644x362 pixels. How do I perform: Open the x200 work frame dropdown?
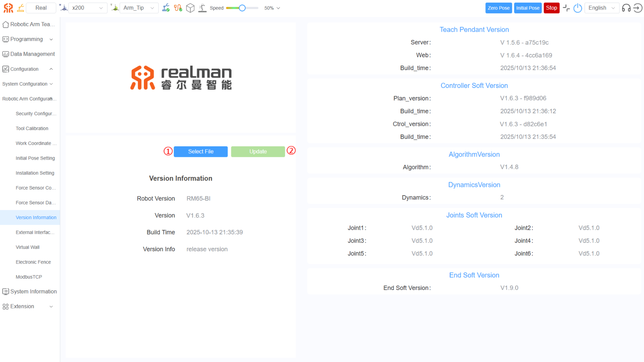click(x=87, y=8)
